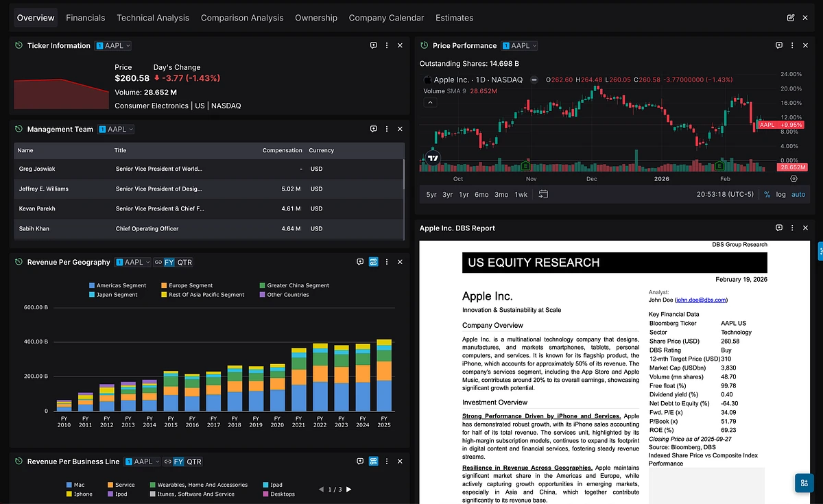
Task: Open Management Team three-dot options menu
Action: point(387,129)
